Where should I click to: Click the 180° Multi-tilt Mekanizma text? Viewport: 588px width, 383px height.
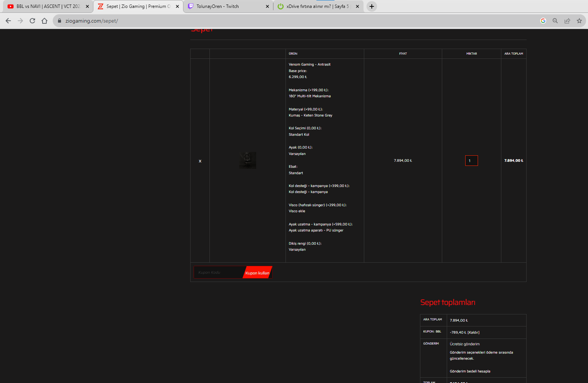pyautogui.click(x=310, y=96)
